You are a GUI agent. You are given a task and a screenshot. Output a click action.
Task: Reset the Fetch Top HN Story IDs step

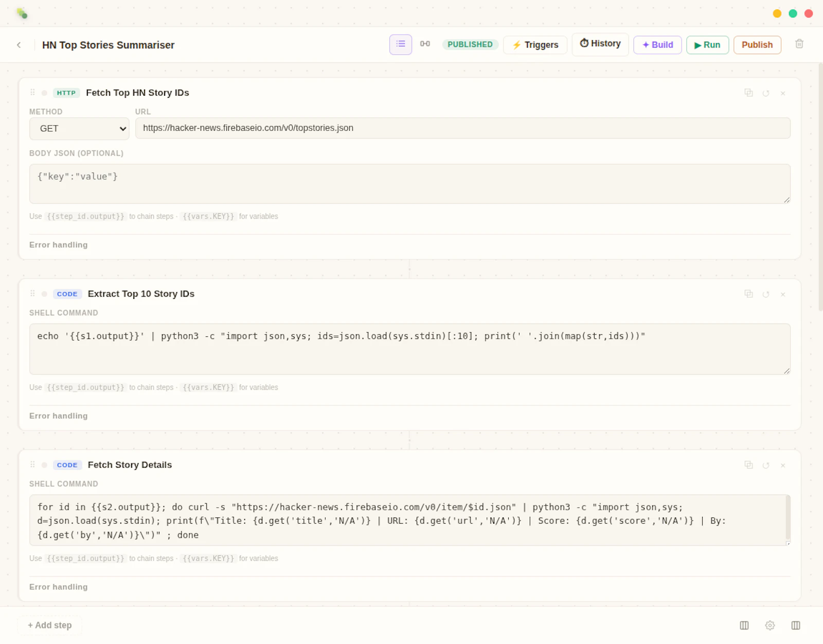tap(766, 93)
